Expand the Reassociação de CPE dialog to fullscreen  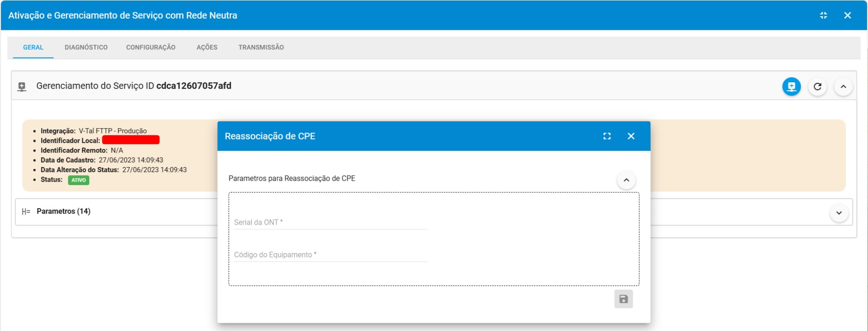(x=607, y=136)
